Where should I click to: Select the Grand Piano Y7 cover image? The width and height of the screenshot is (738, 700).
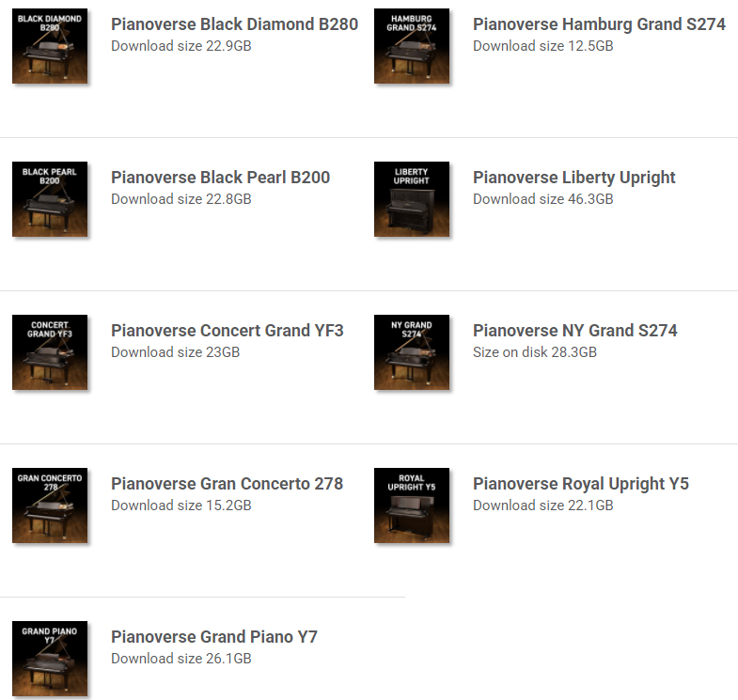point(50,659)
